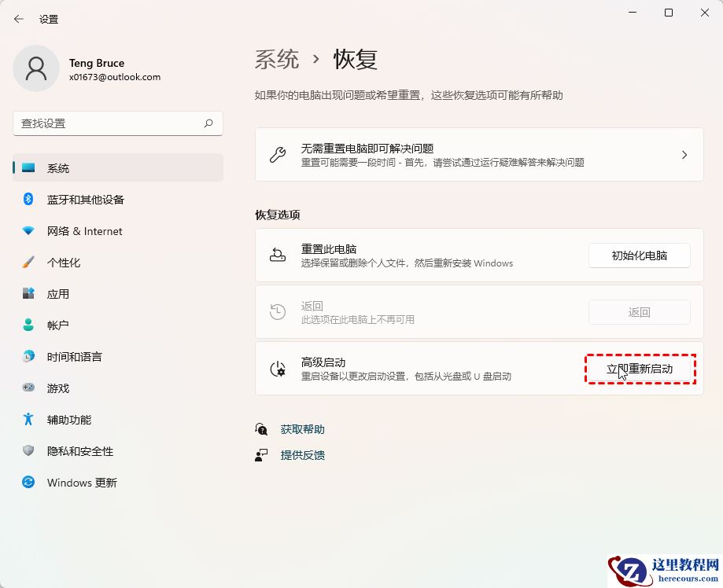The height and width of the screenshot is (588, 723).
Task: Select 时间和语言 in the sidebar
Action: pyautogui.click(x=75, y=356)
